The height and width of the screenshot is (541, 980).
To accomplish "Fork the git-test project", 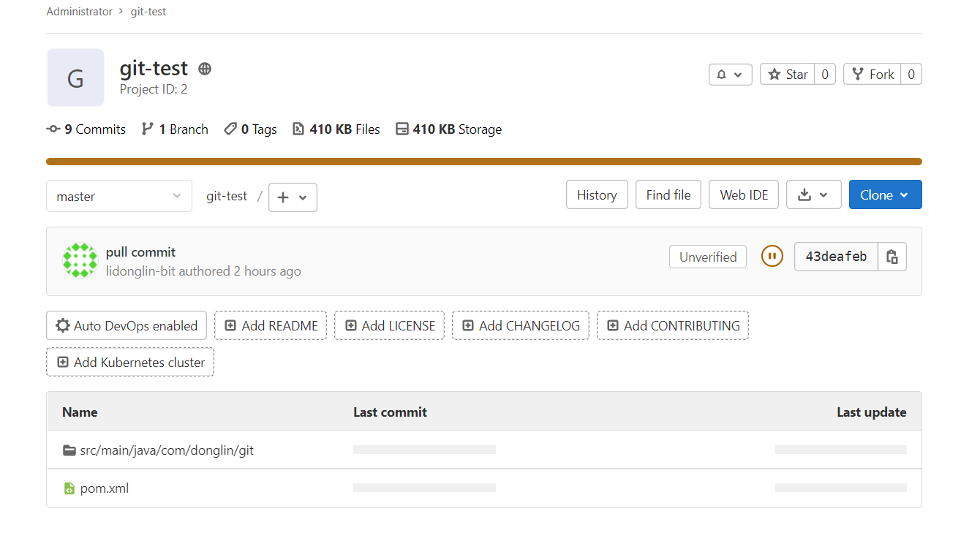I will click(872, 75).
